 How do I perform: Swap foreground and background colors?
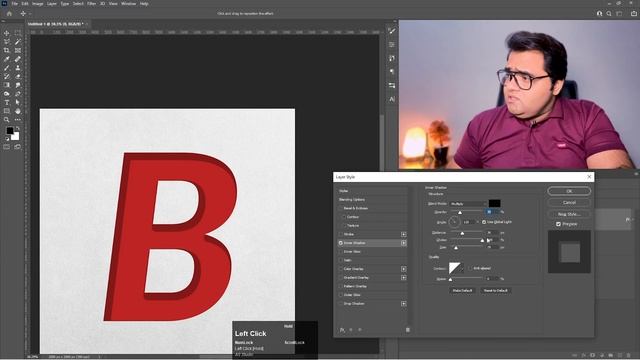tap(17, 128)
